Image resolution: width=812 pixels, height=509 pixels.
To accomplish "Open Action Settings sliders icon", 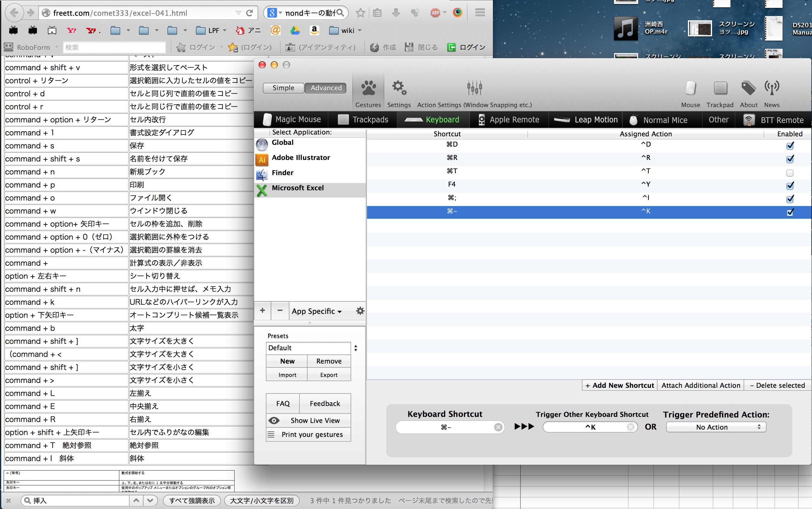I will [474, 88].
